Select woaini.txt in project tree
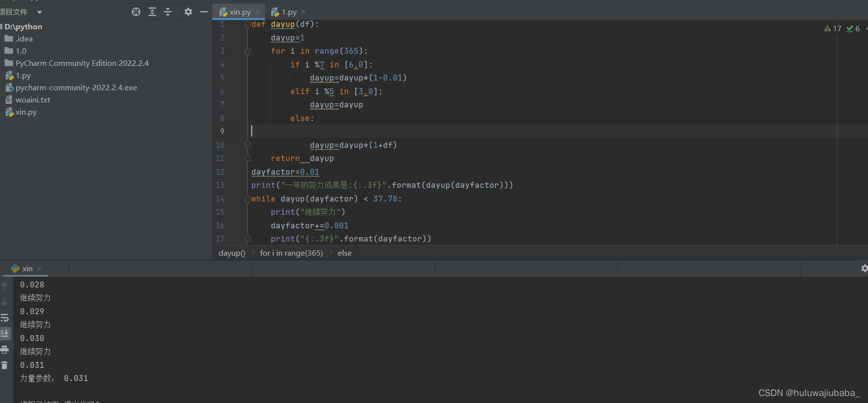Viewport: 868px width, 403px height. pyautogui.click(x=33, y=100)
